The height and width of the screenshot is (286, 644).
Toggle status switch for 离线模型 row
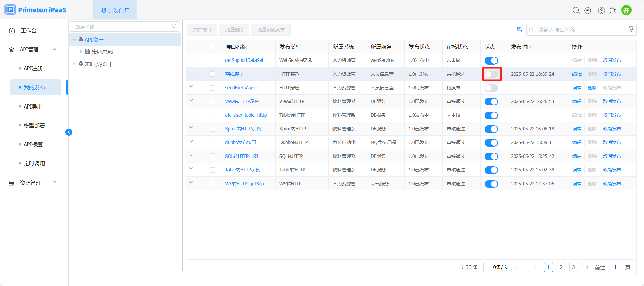491,74
